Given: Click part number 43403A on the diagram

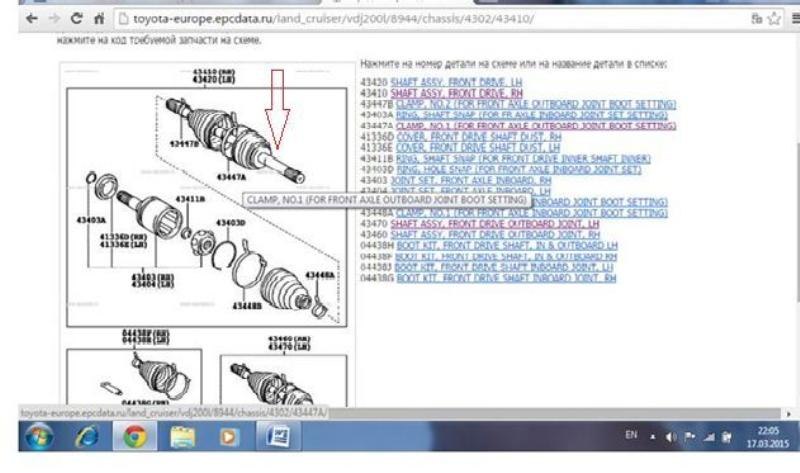Looking at the screenshot, I should (91, 220).
